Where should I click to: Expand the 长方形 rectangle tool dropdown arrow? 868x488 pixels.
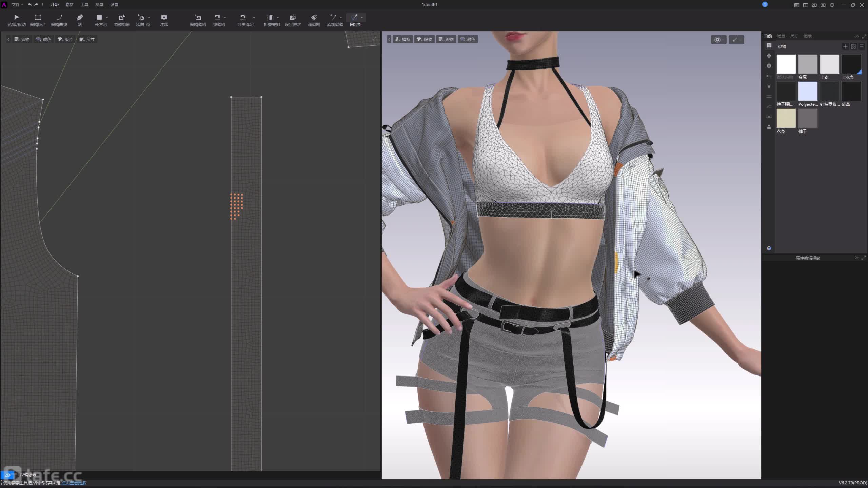[107, 17]
